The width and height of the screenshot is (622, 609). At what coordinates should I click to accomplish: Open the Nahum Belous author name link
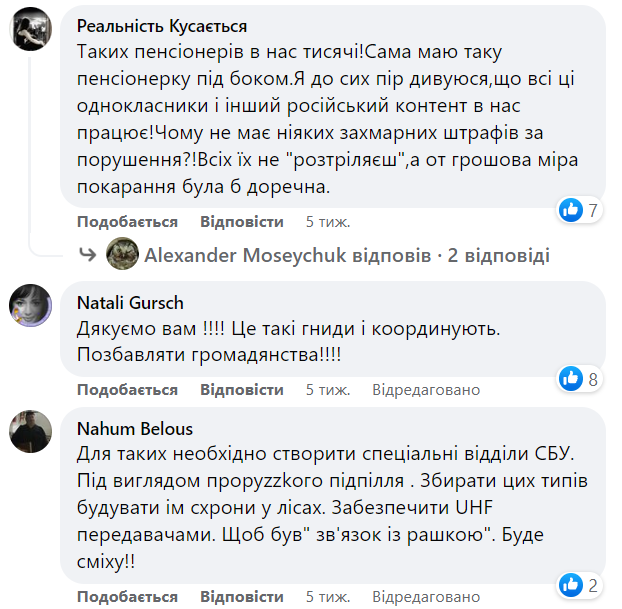pyautogui.click(x=135, y=429)
